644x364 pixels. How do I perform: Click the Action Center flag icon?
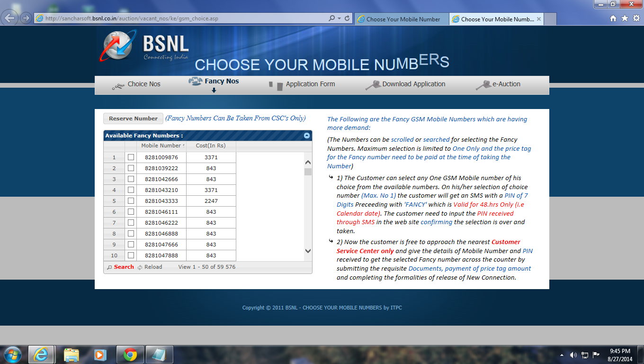(597, 355)
